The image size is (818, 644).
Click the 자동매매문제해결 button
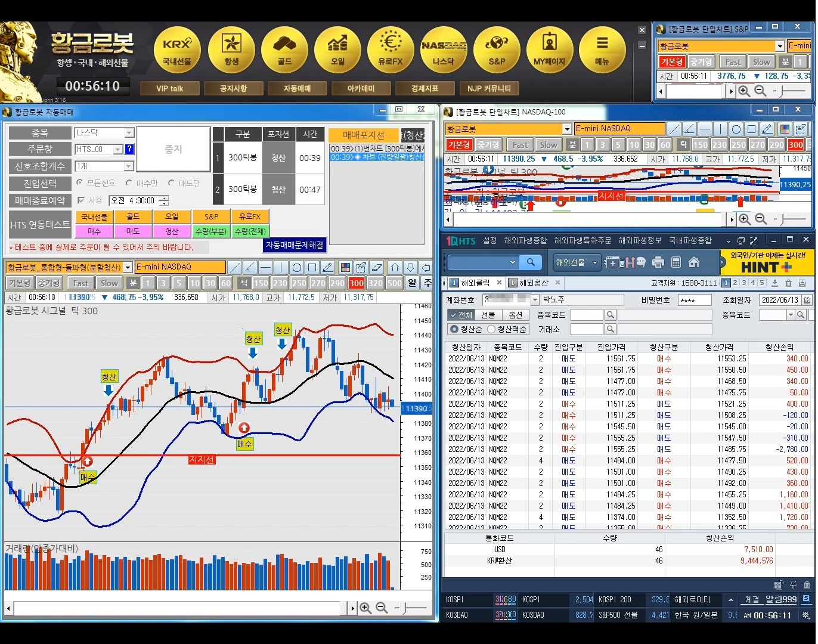pos(295,244)
